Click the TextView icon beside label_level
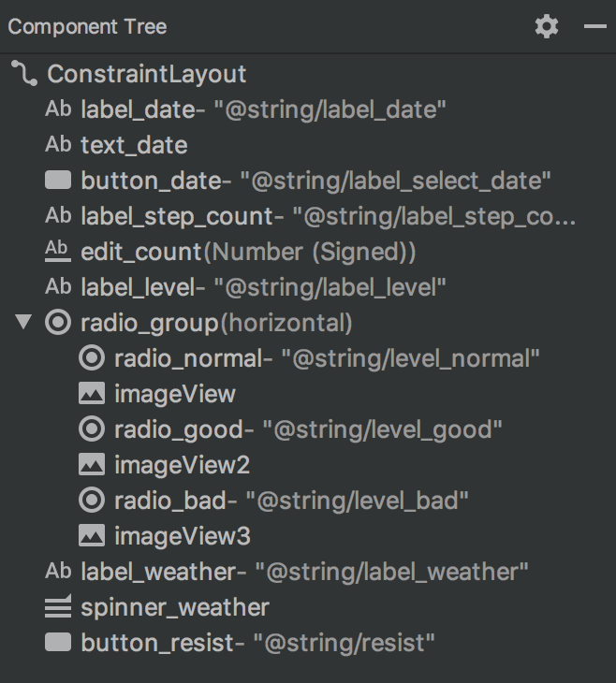The width and height of the screenshot is (616, 683). coord(58,286)
